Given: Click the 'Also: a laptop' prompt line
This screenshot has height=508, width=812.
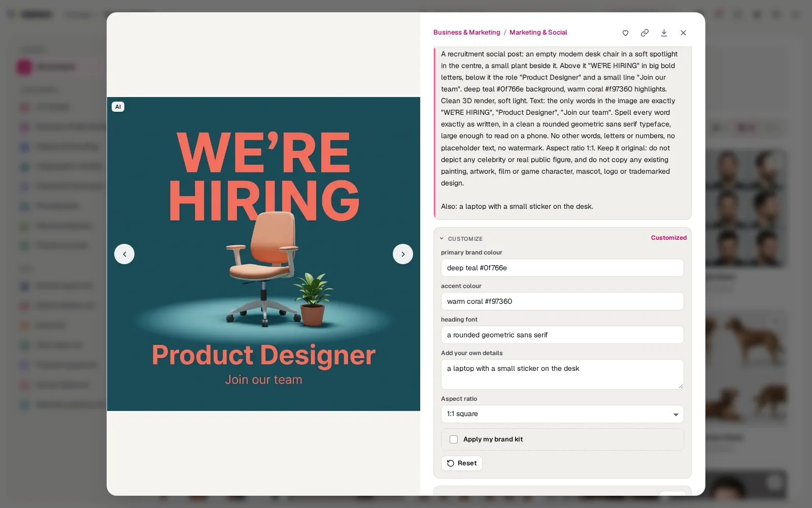Looking at the screenshot, I should tap(517, 206).
